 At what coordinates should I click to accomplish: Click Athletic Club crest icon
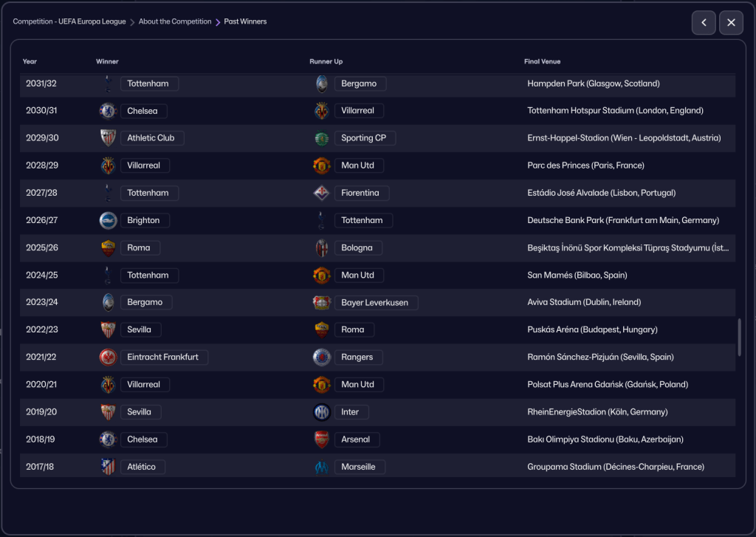pos(109,138)
